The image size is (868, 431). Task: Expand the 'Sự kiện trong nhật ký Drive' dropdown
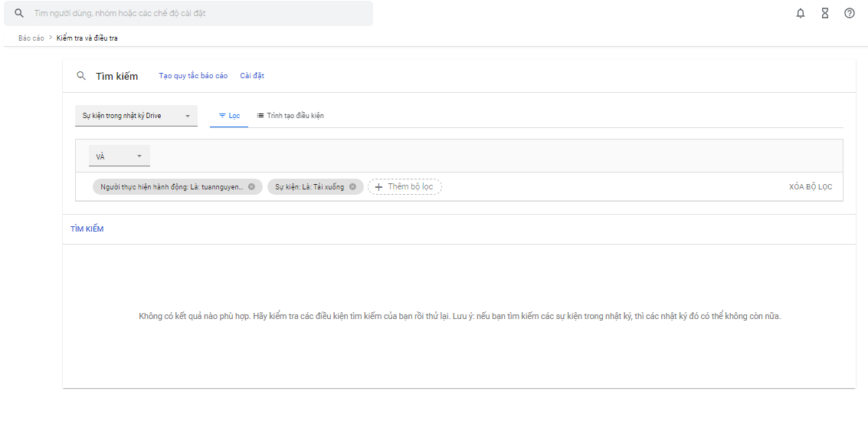136,116
